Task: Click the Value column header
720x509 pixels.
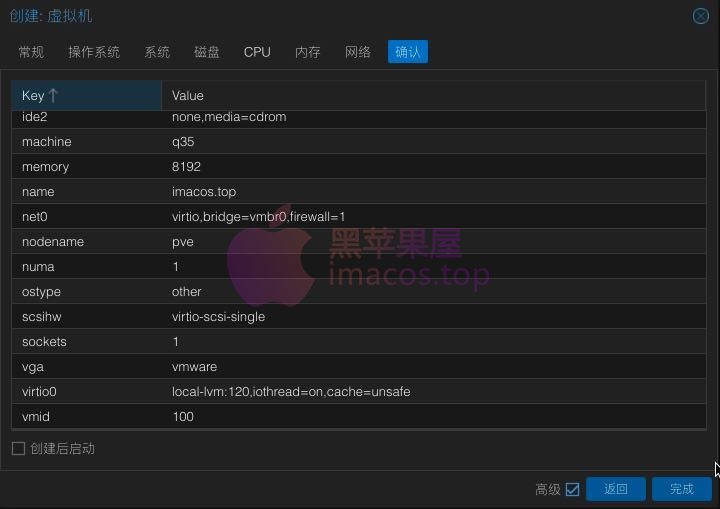Action: tap(433, 96)
